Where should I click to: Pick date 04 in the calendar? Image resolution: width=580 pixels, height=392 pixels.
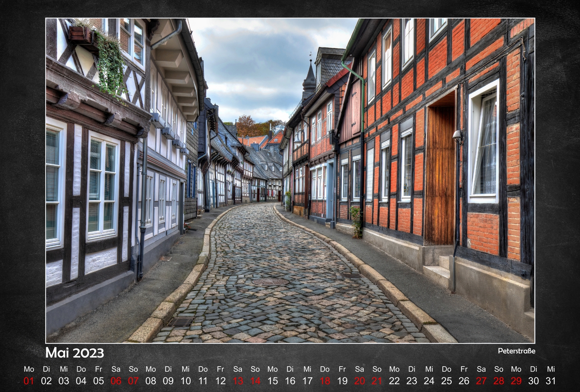point(81,381)
